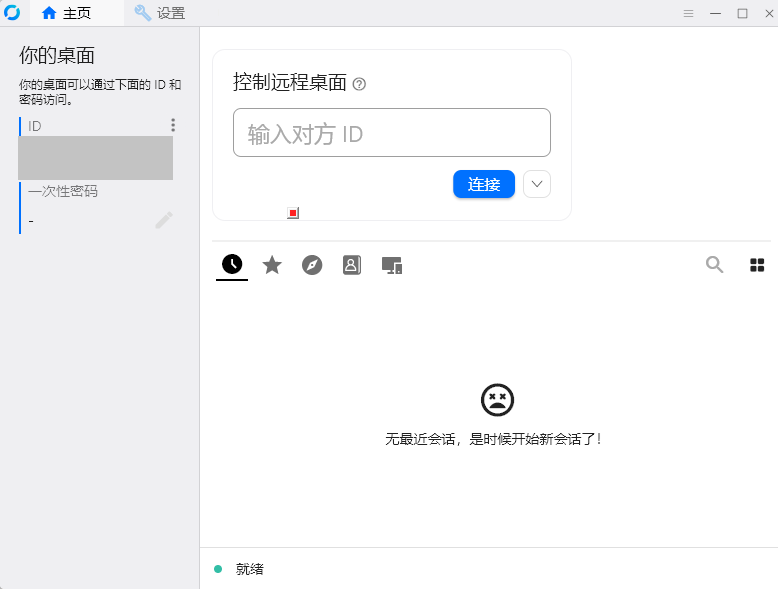Switch to the 主页 tab
The image size is (778, 589).
[67, 13]
